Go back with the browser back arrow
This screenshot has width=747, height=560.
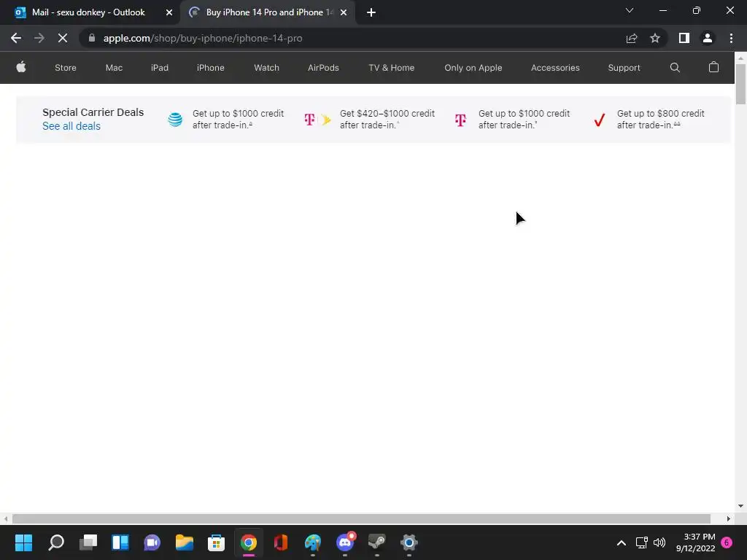point(16,38)
